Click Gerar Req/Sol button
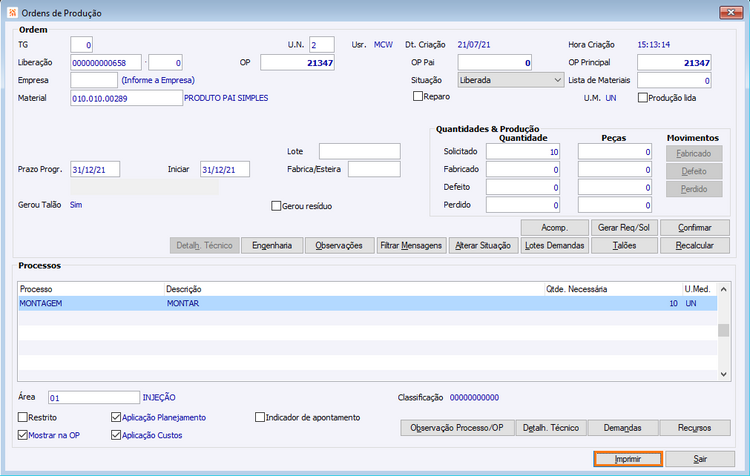 [624, 228]
